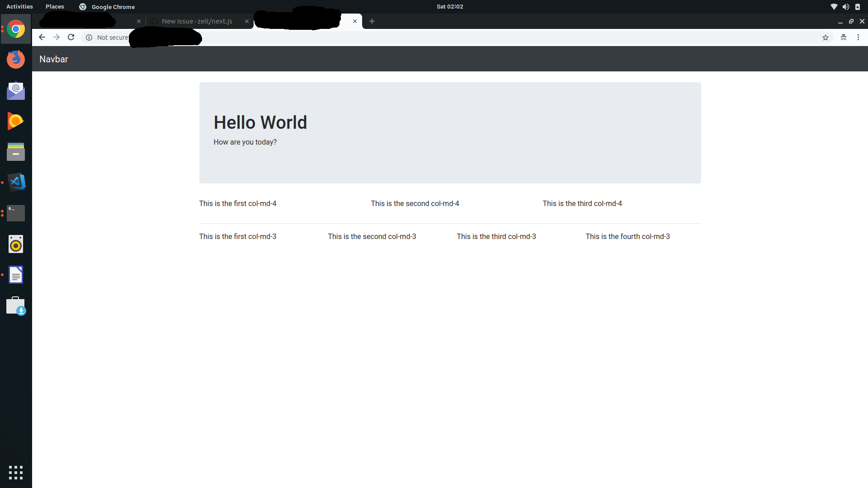
Task: Click 'This is the second col-md-4' text
Action: 415,203
